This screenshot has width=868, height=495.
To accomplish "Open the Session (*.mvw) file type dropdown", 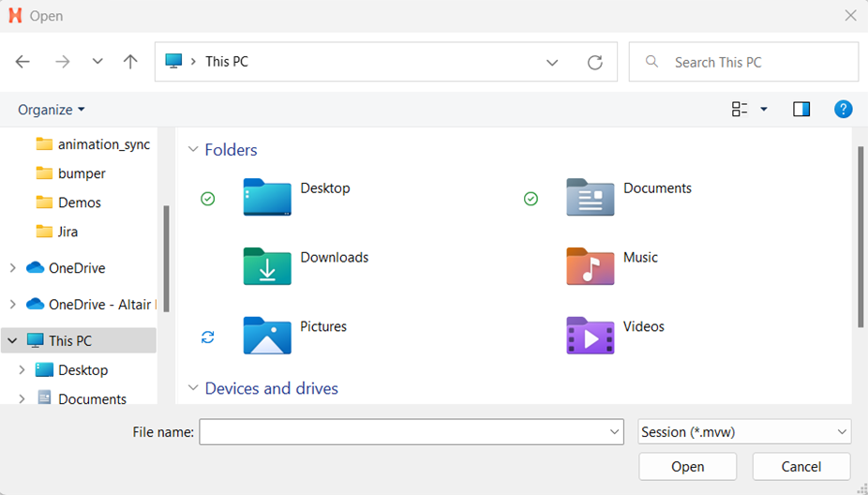I will point(744,432).
